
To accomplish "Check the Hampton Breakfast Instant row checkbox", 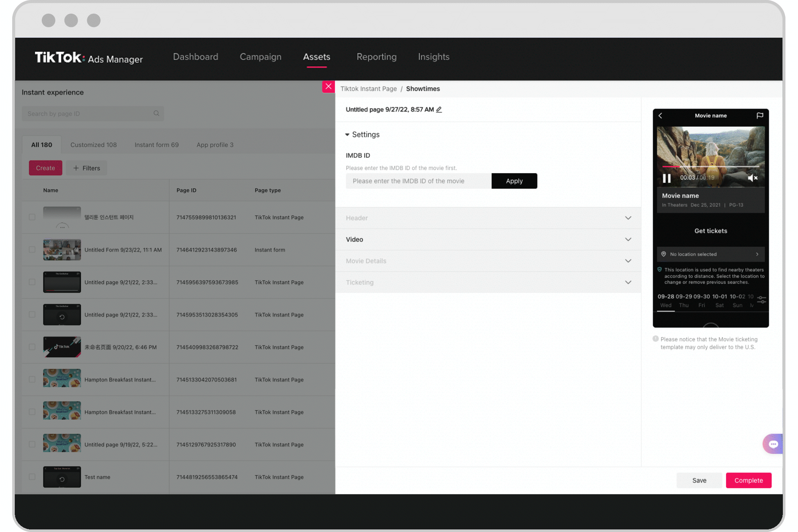I will (x=32, y=379).
